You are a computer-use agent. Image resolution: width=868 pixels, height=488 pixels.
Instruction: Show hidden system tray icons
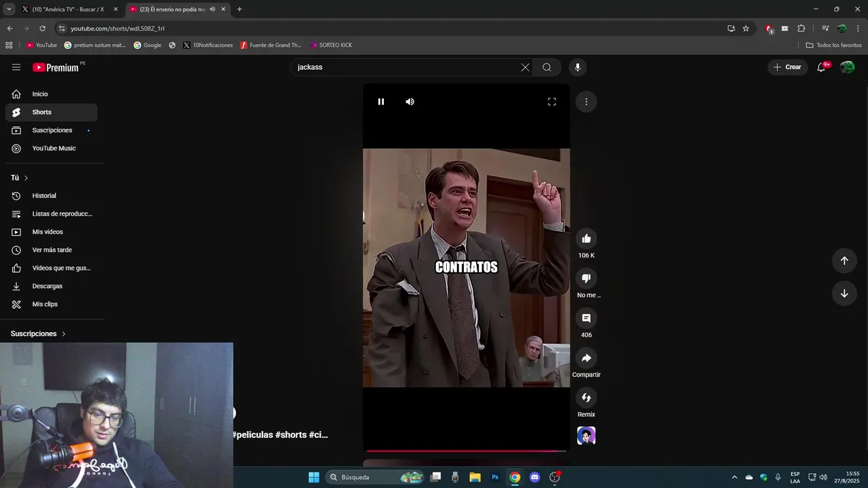click(734, 477)
